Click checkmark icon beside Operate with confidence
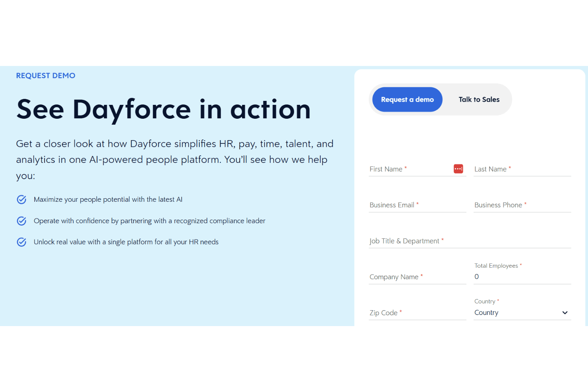Image resolution: width=588 pixels, height=392 pixels. click(21, 221)
